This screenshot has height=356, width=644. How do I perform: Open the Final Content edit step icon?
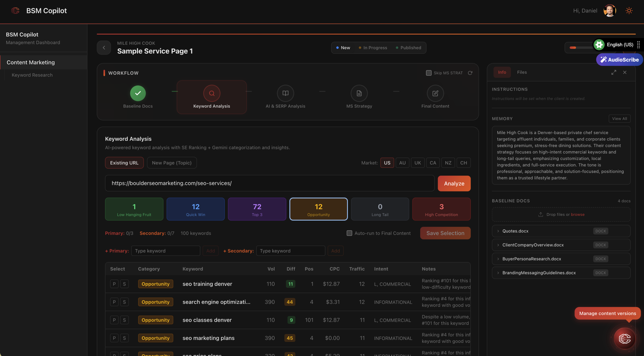435,93
